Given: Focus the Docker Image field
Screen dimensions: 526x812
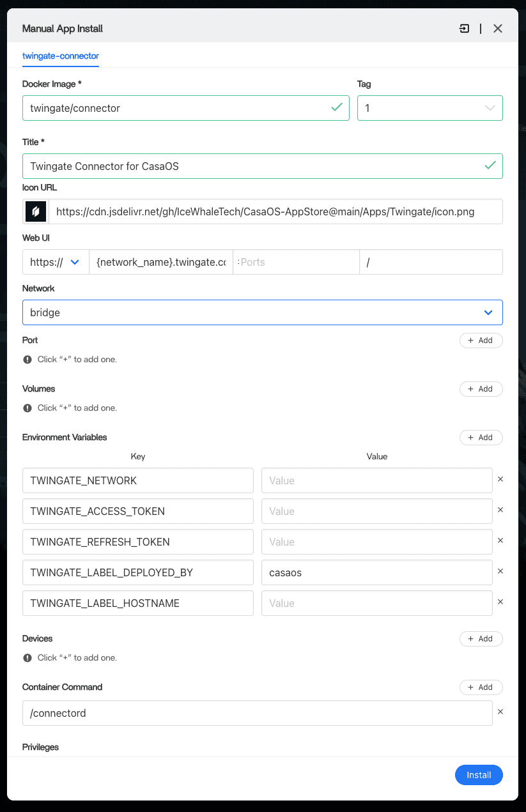Looking at the screenshot, I should [186, 108].
